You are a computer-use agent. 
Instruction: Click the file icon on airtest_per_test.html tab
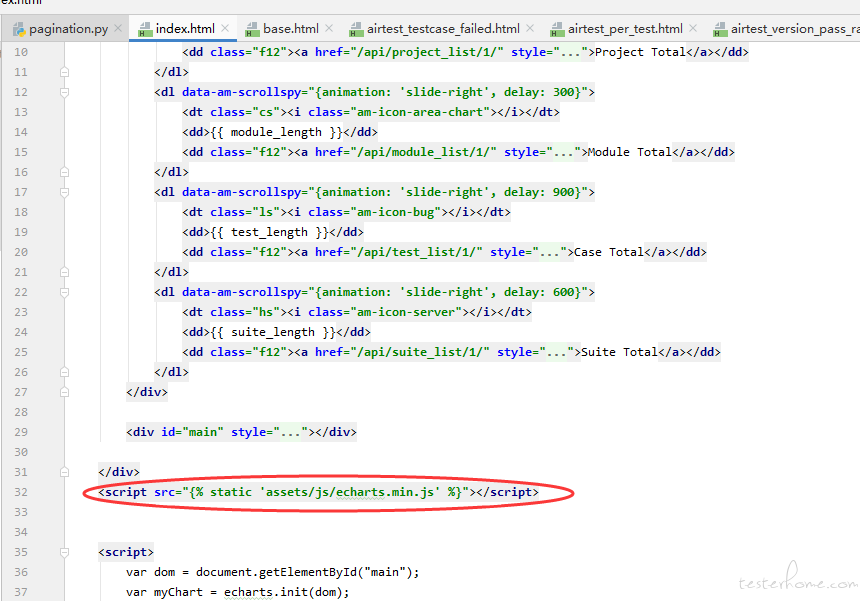[x=557, y=29]
